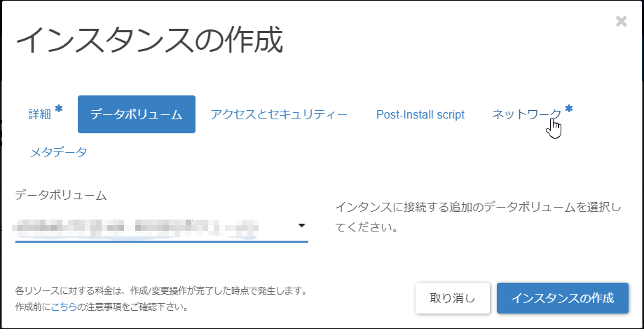Open the ネットワーク tab
The image size is (644, 329).
pyautogui.click(x=526, y=114)
